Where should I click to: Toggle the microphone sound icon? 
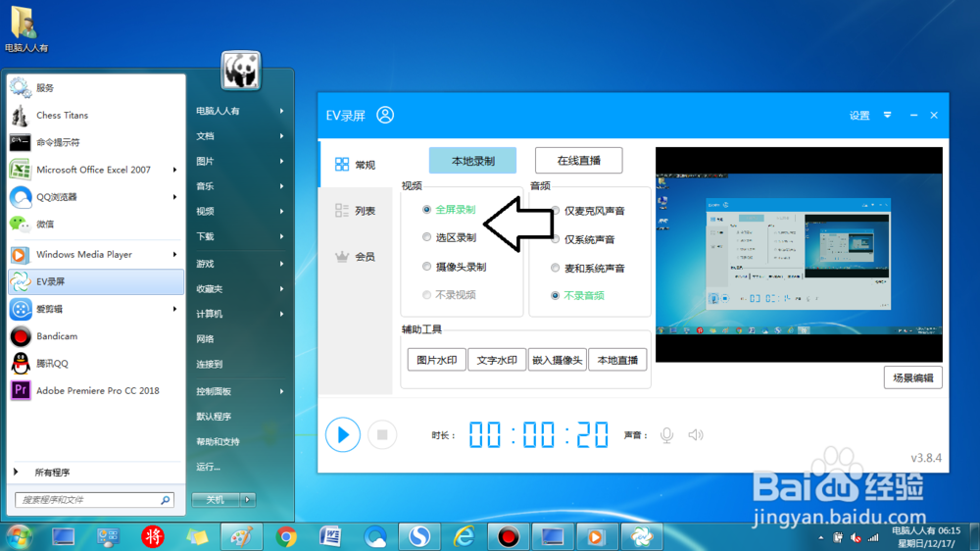click(x=666, y=435)
